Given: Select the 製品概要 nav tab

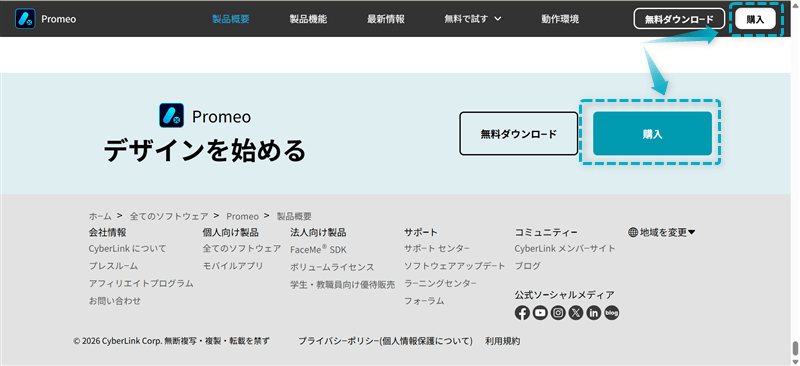Looking at the screenshot, I should 231,19.
